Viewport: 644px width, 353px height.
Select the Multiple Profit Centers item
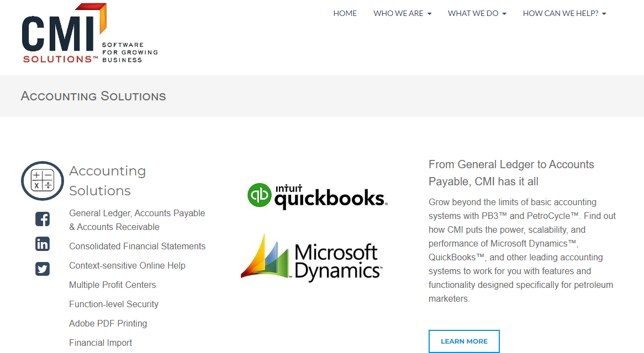pos(112,285)
